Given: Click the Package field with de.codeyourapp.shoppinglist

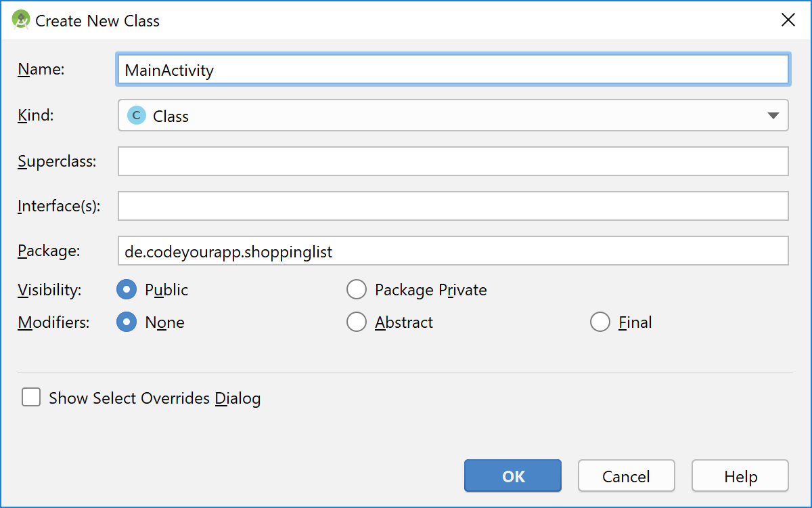Looking at the screenshot, I should point(453,251).
